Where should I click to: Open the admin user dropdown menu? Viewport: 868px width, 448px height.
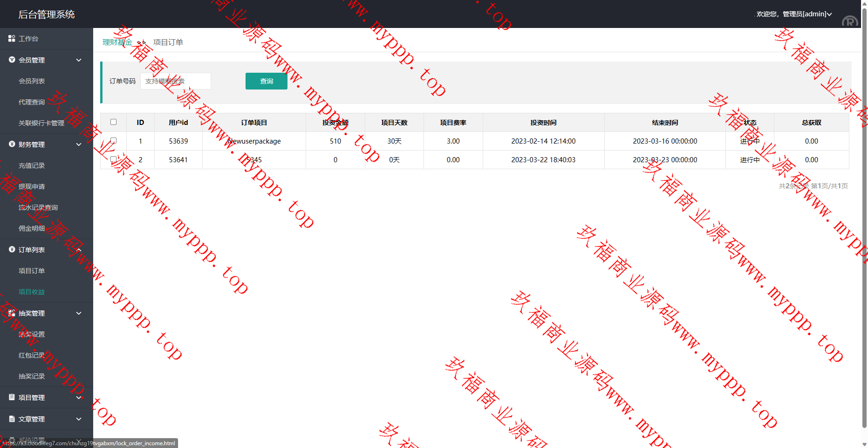[x=793, y=14]
